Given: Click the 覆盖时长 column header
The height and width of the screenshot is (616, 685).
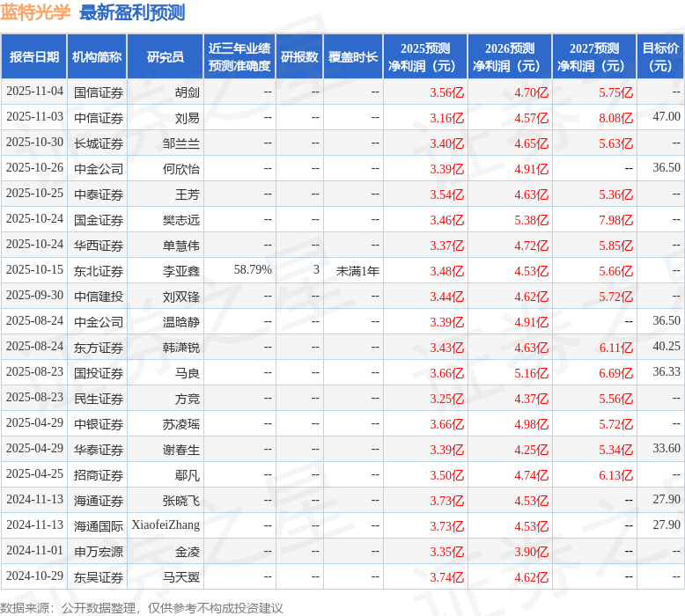Looking at the screenshot, I should click(353, 56).
